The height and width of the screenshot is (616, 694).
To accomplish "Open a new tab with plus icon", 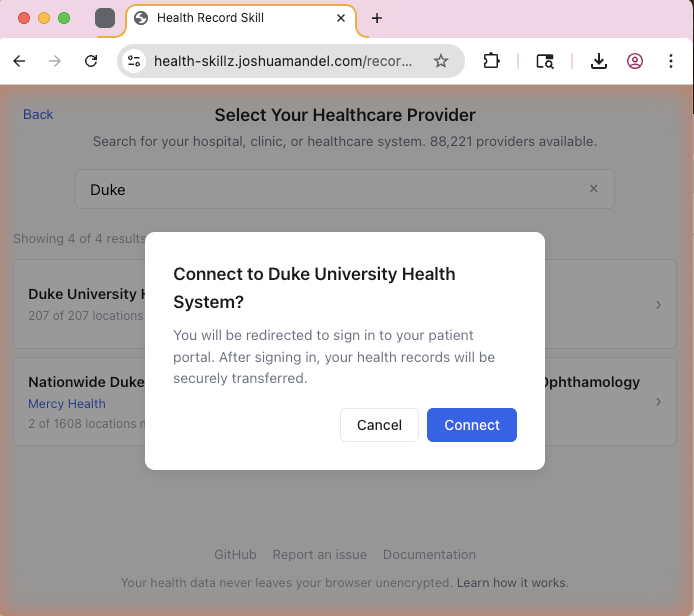I will coord(377,18).
